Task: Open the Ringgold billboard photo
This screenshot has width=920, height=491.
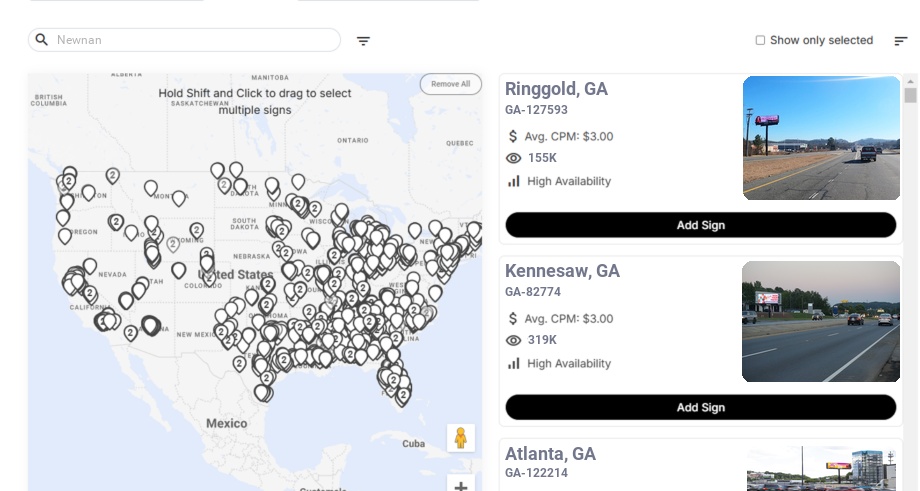Action: coord(821,138)
